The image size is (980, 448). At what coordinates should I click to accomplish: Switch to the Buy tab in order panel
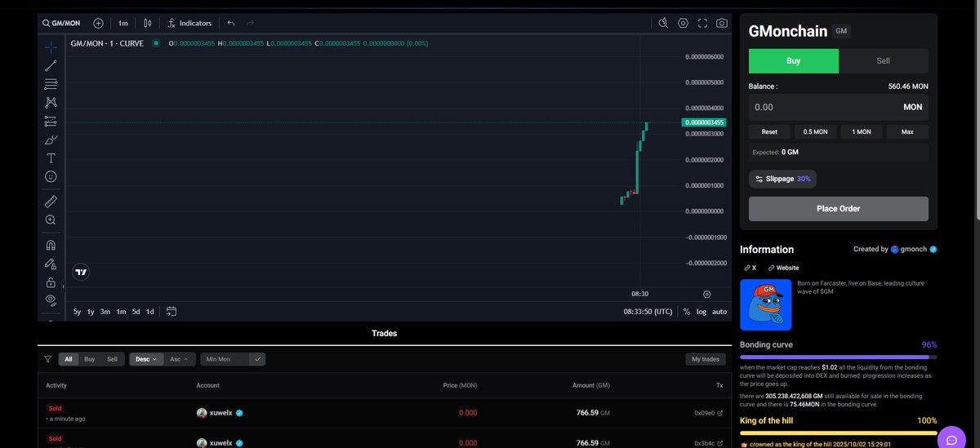click(x=794, y=61)
